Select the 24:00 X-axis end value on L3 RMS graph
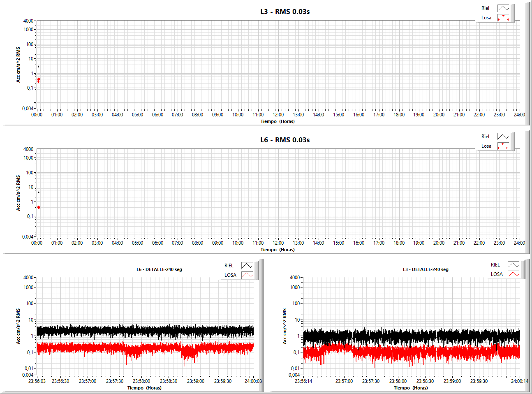The width and height of the screenshot is (532, 394). coord(519,115)
